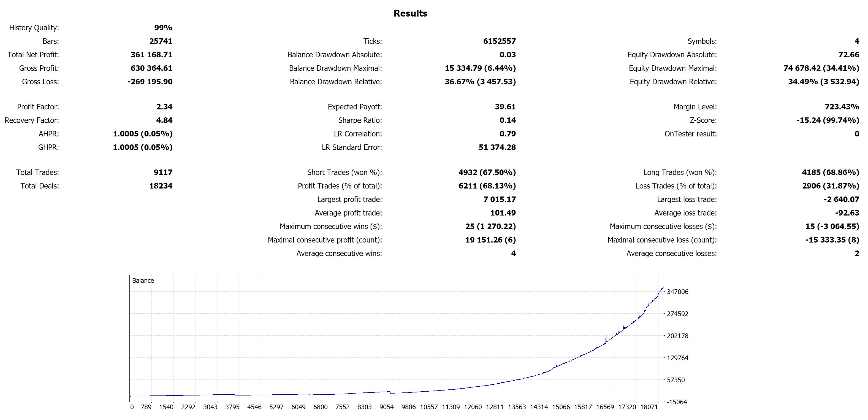The width and height of the screenshot is (868, 420).
Task: Click the Average consecutive wins value 4
Action: [x=513, y=253]
